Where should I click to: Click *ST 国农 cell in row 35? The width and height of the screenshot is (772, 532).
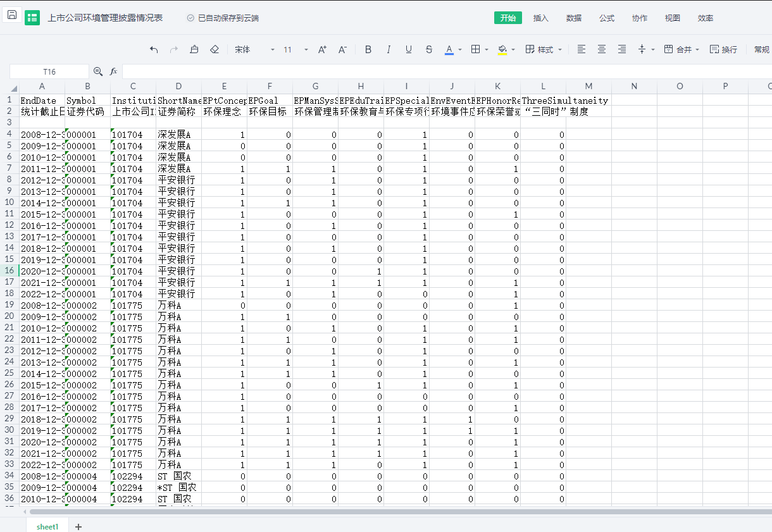pyautogui.click(x=178, y=487)
